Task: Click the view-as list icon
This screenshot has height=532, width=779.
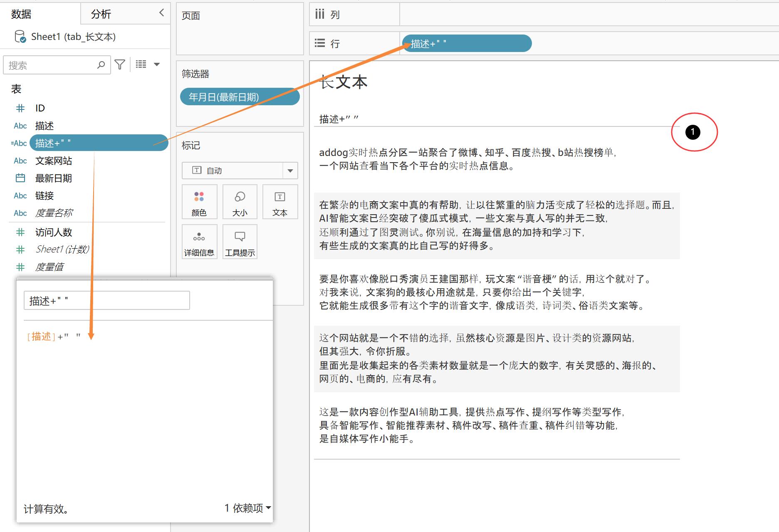Action: point(141,64)
